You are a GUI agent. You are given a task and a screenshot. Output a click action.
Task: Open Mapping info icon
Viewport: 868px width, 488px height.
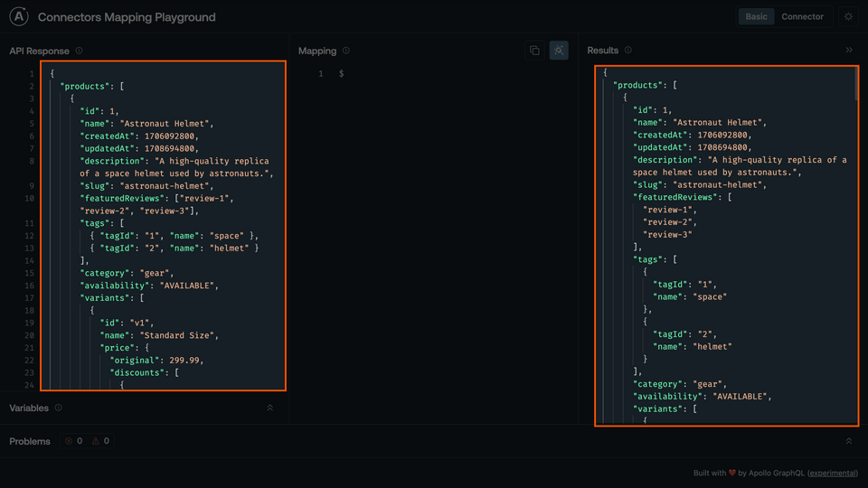(346, 51)
